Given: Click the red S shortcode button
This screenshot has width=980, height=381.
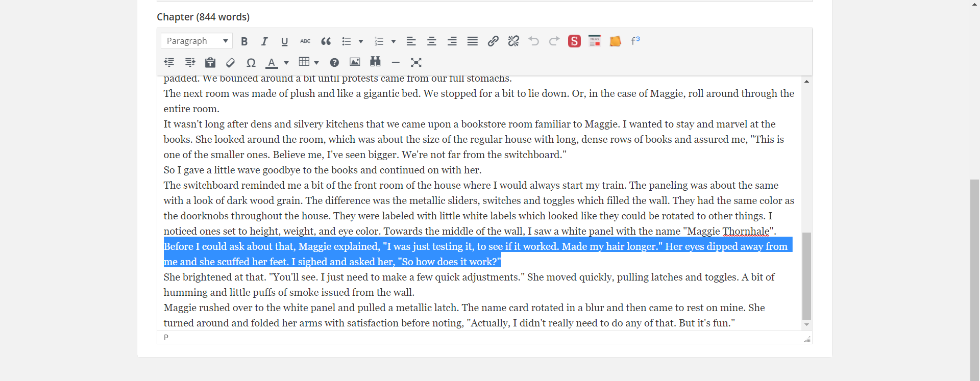Looking at the screenshot, I should pos(574,41).
